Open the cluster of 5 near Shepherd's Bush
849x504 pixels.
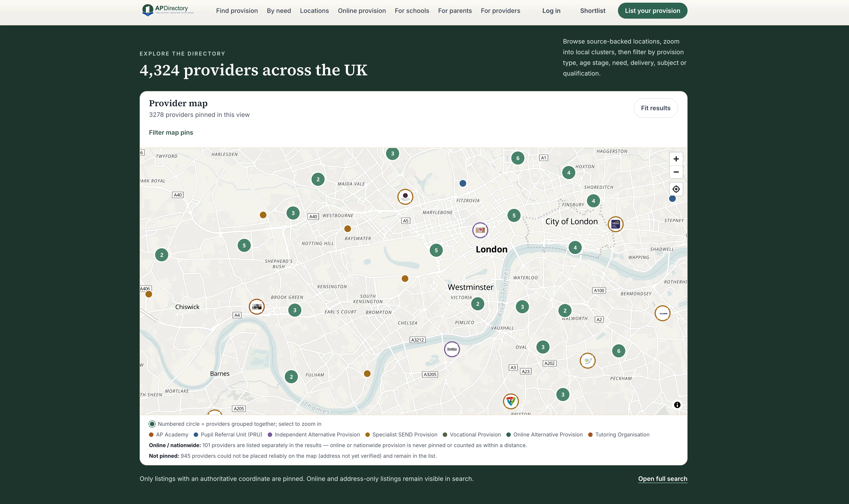point(244,246)
